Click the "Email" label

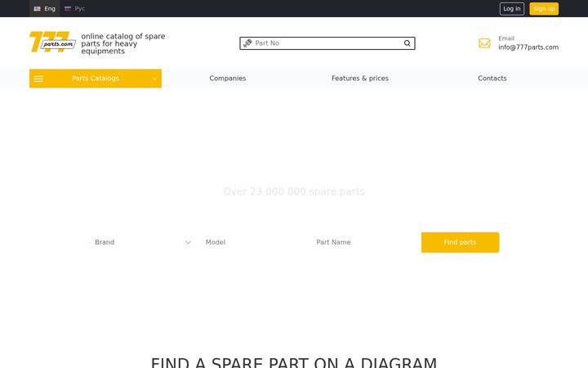(x=506, y=38)
